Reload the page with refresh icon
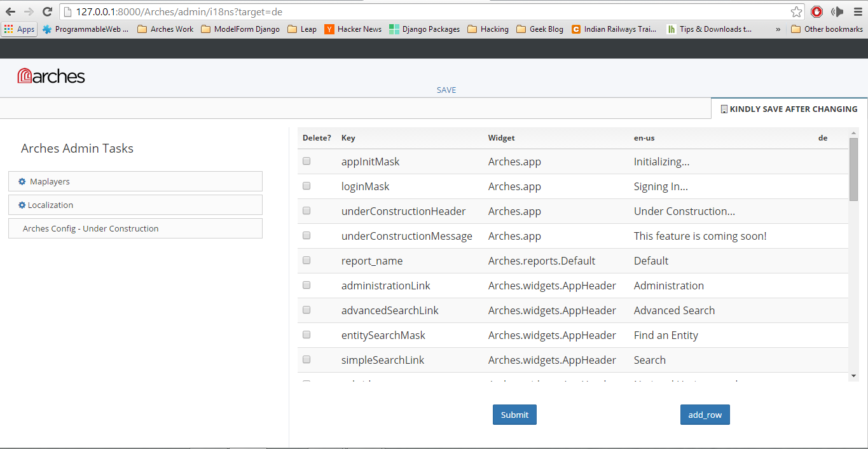The image size is (868, 449). [x=47, y=11]
